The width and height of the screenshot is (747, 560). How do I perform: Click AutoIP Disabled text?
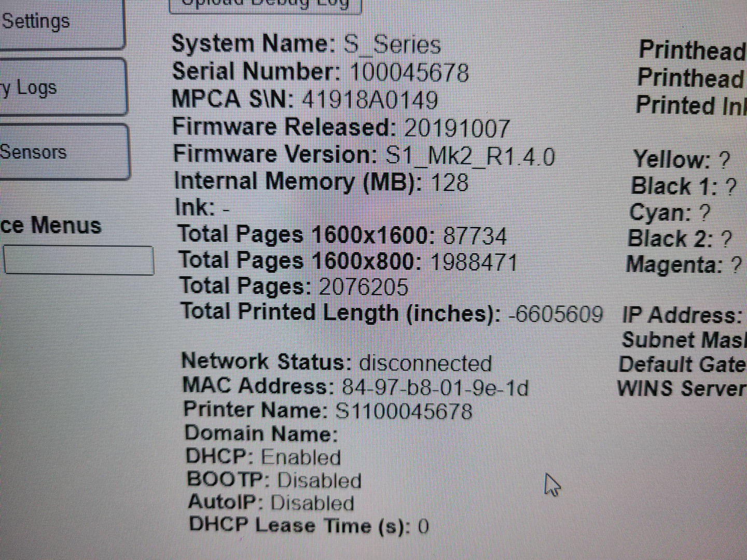[x=272, y=502]
